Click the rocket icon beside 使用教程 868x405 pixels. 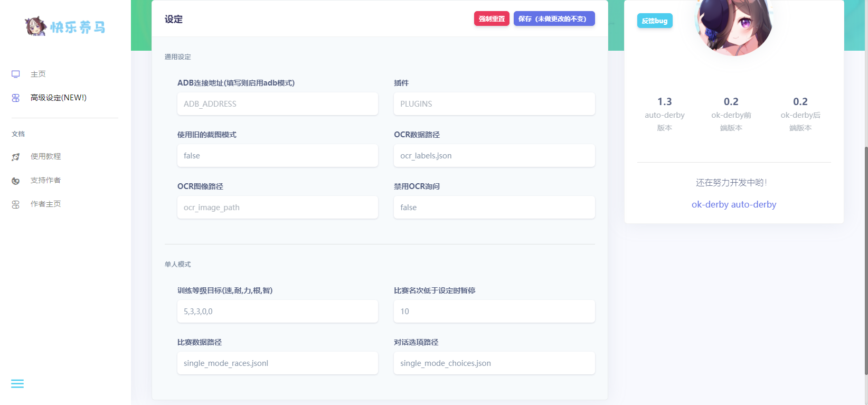(16, 157)
